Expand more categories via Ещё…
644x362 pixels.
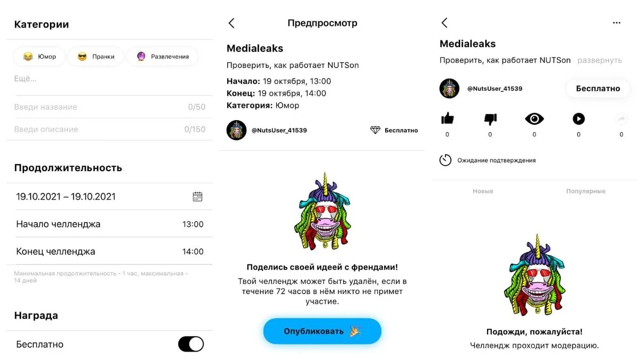(x=25, y=79)
